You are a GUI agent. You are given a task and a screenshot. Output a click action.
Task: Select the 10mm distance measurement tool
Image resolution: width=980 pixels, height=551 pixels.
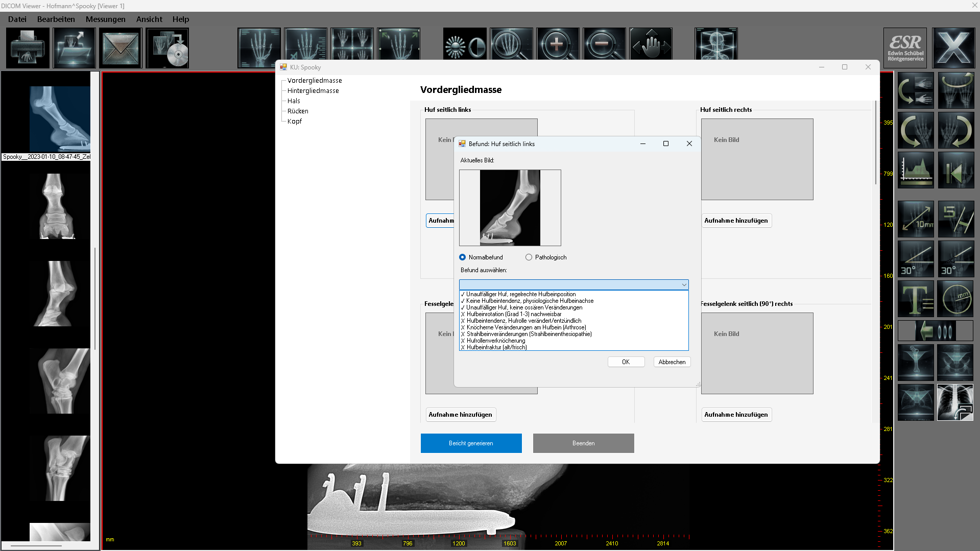pos(916,219)
